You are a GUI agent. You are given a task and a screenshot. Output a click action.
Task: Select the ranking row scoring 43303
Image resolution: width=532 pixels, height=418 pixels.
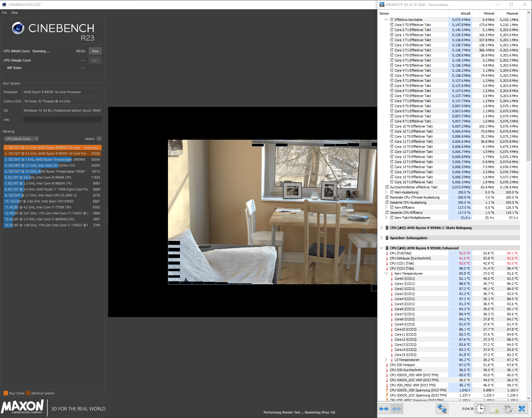53,153
